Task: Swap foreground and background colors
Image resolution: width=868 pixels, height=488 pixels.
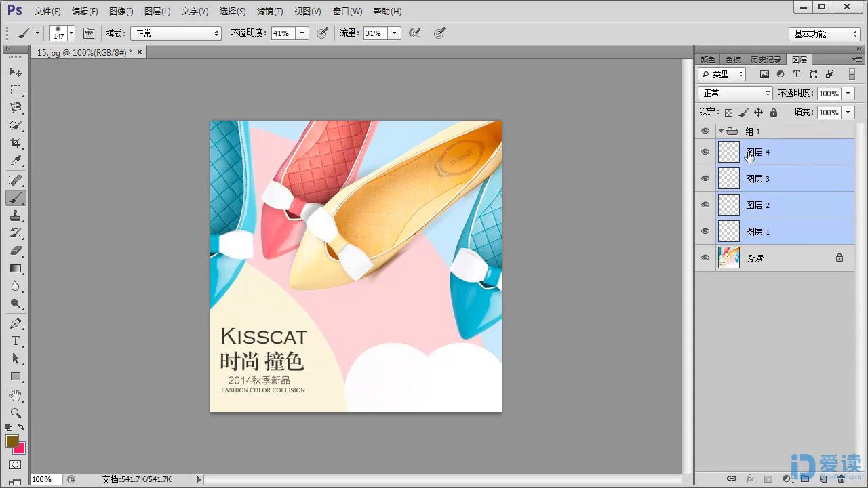Action: tap(22, 427)
